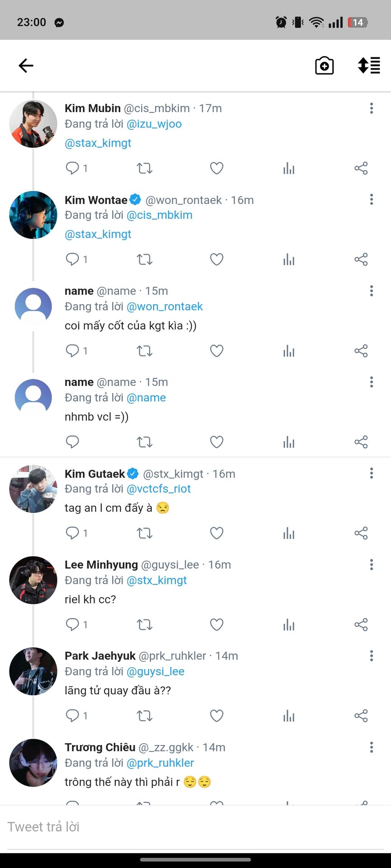Viewport: 391px width, 868px height.
Task: Open @stax_kimgt mention in Kim Wontae's reply
Action: coord(98,234)
